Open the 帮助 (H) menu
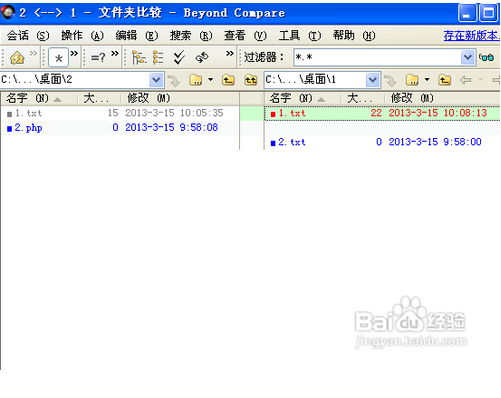Image resolution: width=501 pixels, height=398 pixels. point(354,35)
